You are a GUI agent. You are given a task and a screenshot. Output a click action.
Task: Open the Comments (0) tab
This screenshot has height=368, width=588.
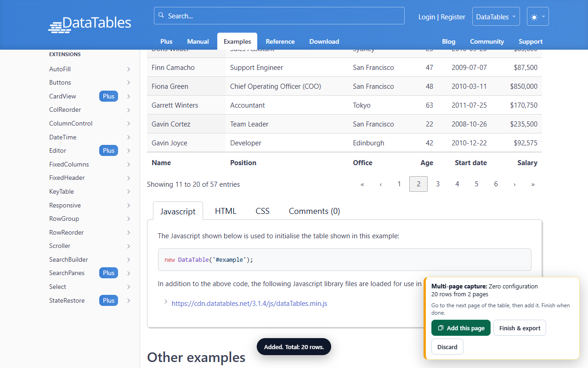click(314, 211)
